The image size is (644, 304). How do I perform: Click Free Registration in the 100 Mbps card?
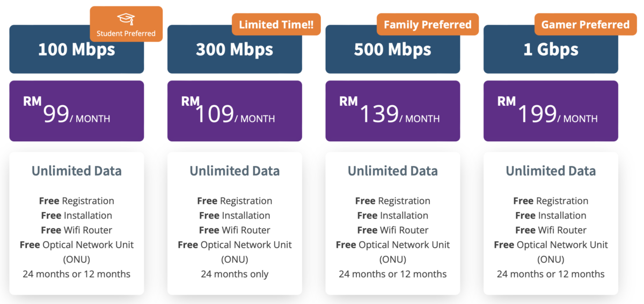click(77, 201)
